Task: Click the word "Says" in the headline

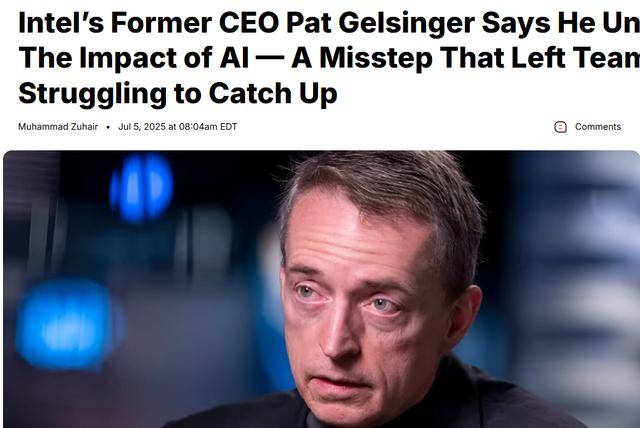Action: coord(516,24)
